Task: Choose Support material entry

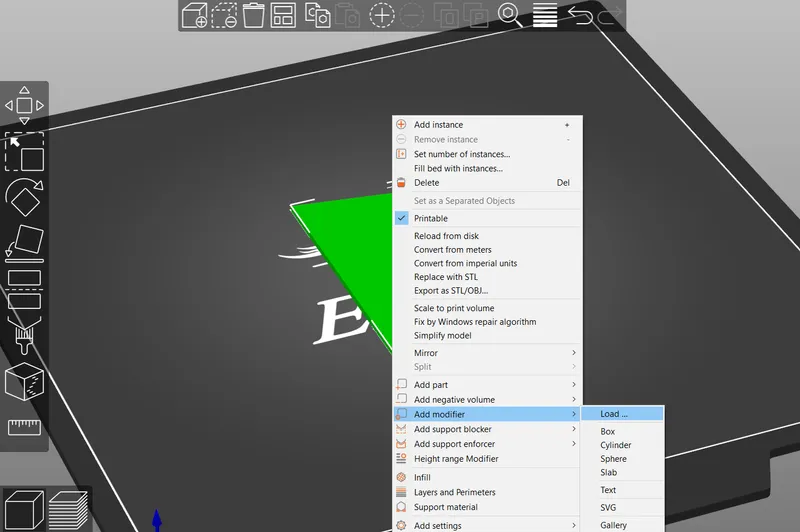Action: point(487,507)
